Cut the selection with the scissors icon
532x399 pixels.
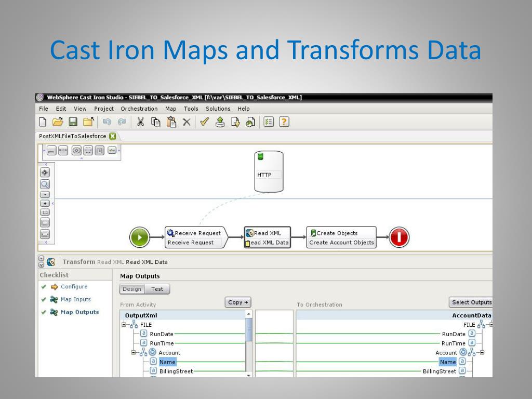140,122
